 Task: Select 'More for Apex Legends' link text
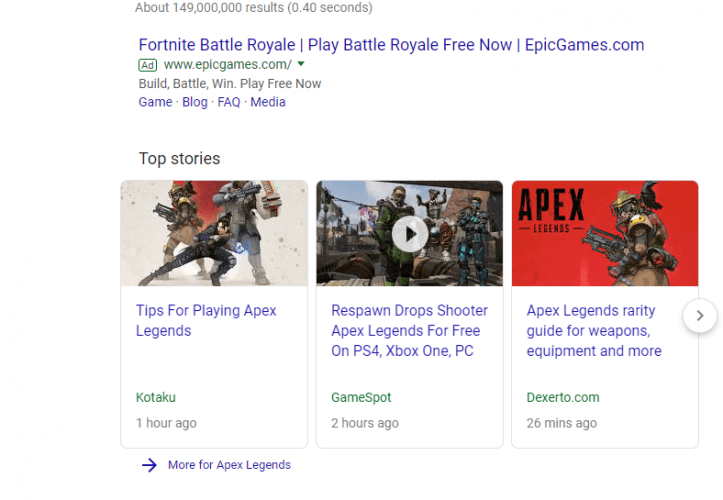click(x=229, y=465)
